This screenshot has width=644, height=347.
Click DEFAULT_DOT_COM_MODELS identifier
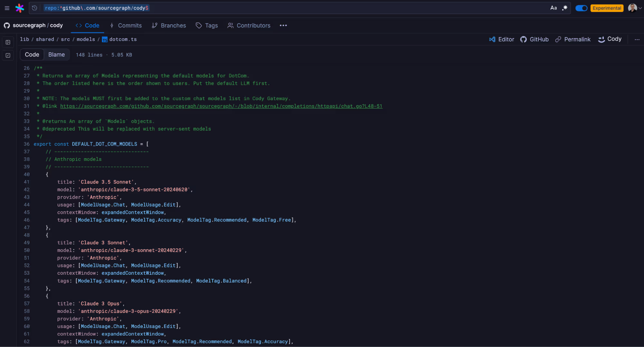pyautogui.click(x=104, y=144)
